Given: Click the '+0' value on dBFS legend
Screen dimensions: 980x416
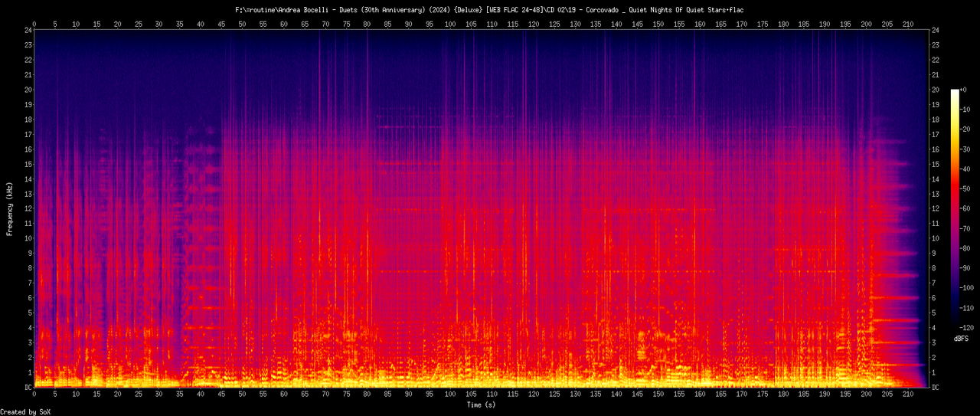Looking at the screenshot, I should click(x=963, y=90).
